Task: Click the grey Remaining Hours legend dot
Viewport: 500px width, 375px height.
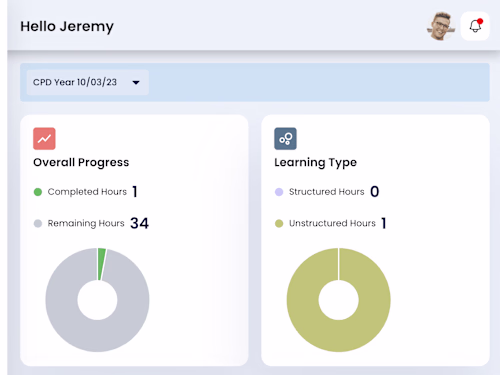Action: pos(38,223)
